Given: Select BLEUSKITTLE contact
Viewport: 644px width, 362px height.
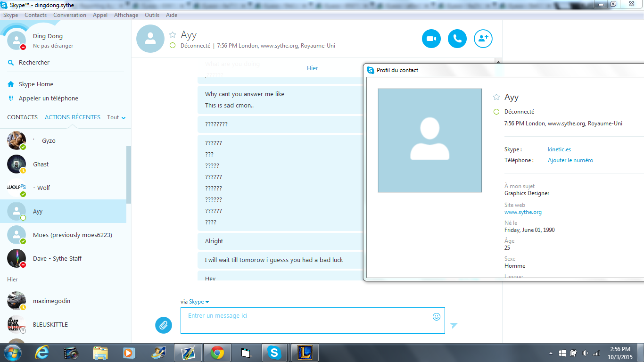Looking at the screenshot, I should pos(63,324).
